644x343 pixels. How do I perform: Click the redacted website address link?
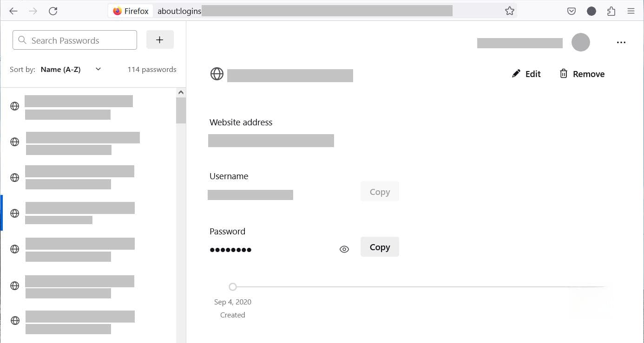pos(271,141)
